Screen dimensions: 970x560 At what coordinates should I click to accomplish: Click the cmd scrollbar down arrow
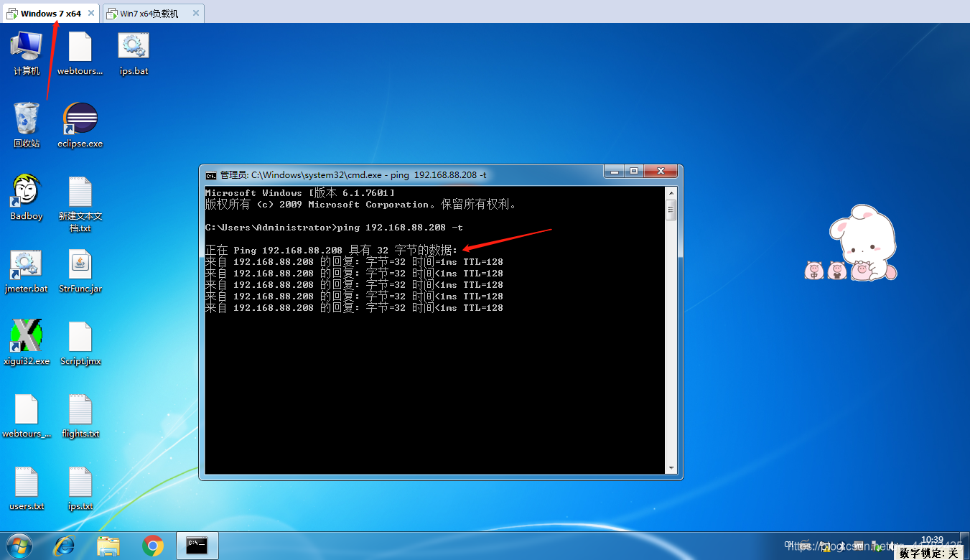[671, 468]
